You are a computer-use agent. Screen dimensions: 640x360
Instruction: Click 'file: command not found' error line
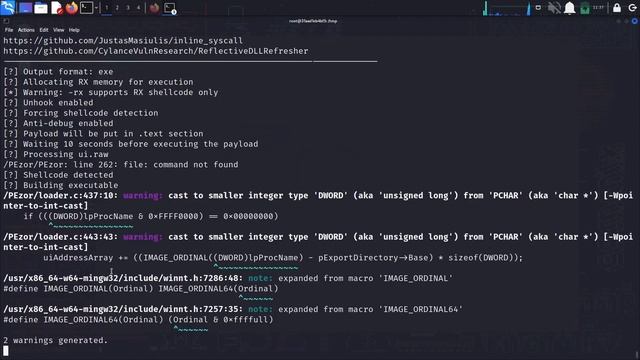121,164
